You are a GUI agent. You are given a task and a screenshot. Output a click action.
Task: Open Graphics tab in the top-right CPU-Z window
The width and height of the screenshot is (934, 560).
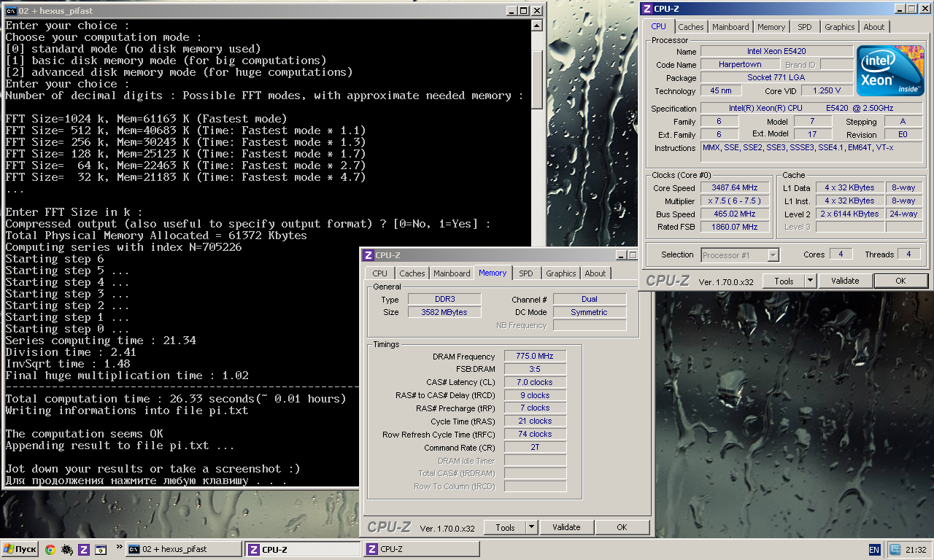839,27
